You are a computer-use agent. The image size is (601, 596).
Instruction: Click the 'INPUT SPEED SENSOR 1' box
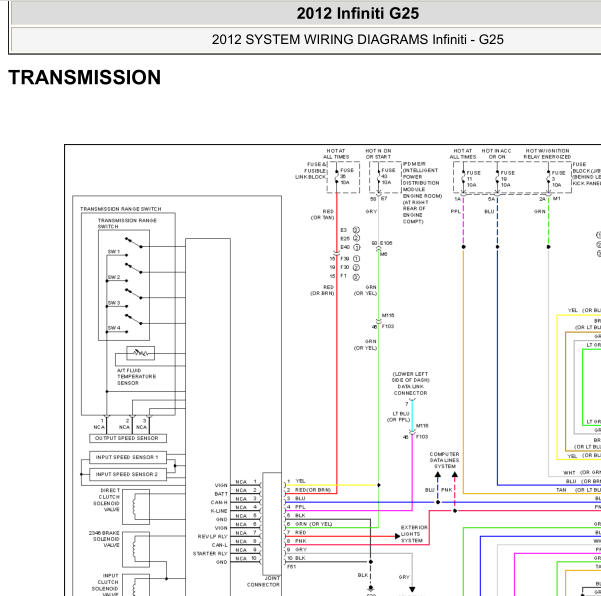click(x=128, y=457)
